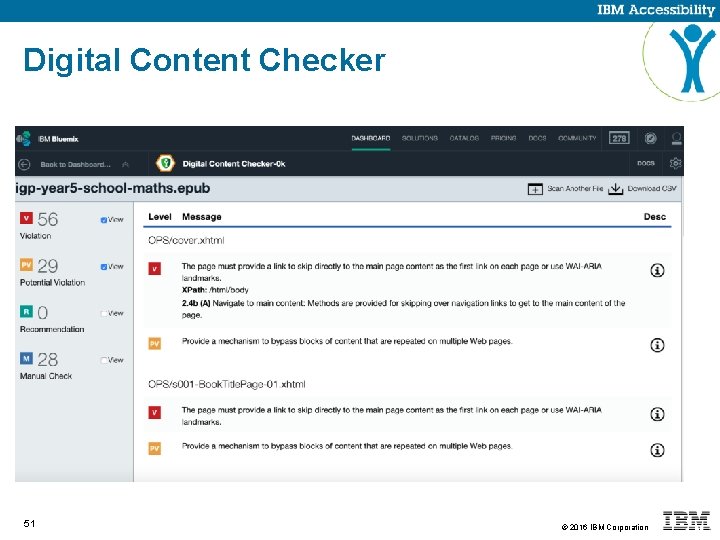This screenshot has width=720, height=540.
Task: Click the Download CSV arrow icon
Action: coord(615,189)
